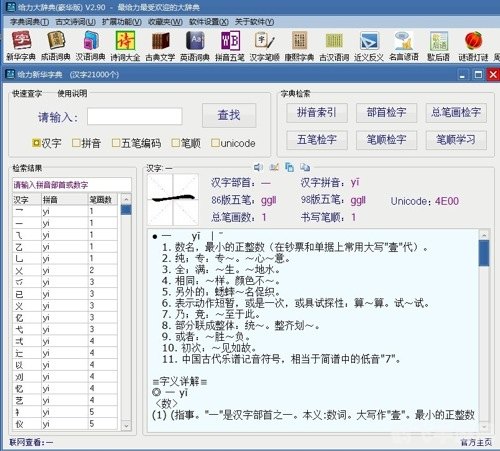Open the 使用说明 link
Image resolution: width=500 pixels, height=451 pixels.
(x=72, y=93)
